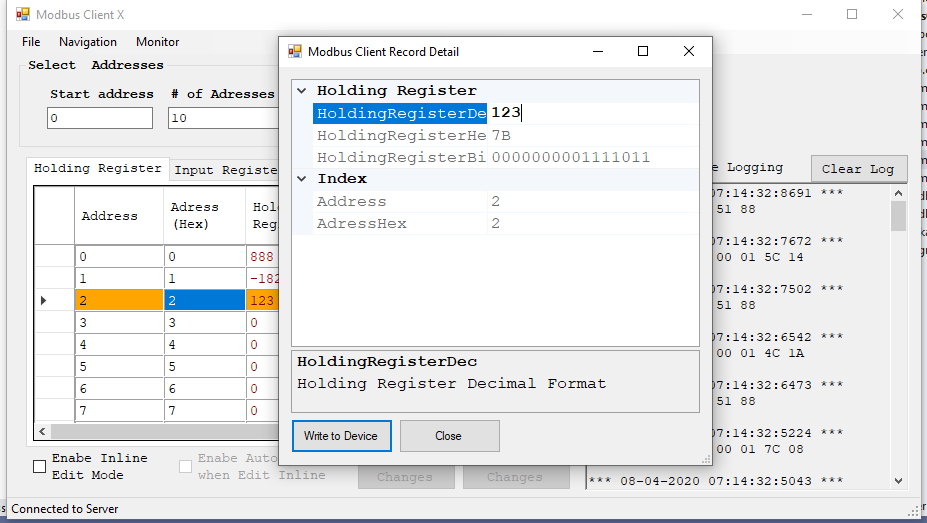Click Write to Device button
Viewport: 927px width, 523px height.
(x=341, y=436)
